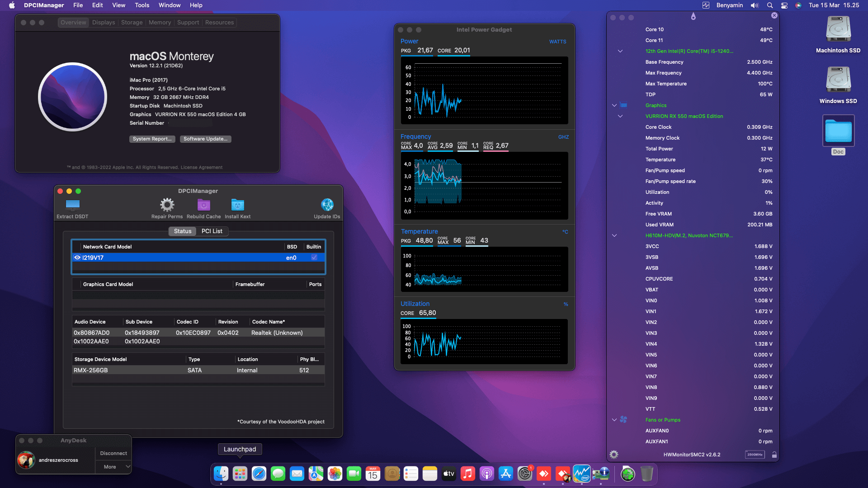Open the Tools menu in menu bar
This screenshot has height=488, width=868.
coord(142,5)
